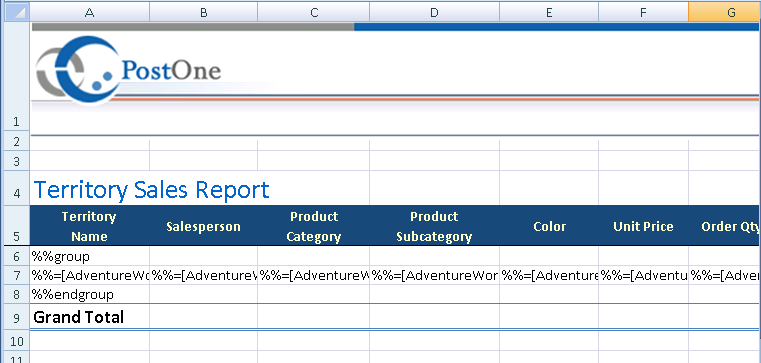Click the Color header cell
Screen dimensions: 761x363
[549, 226]
